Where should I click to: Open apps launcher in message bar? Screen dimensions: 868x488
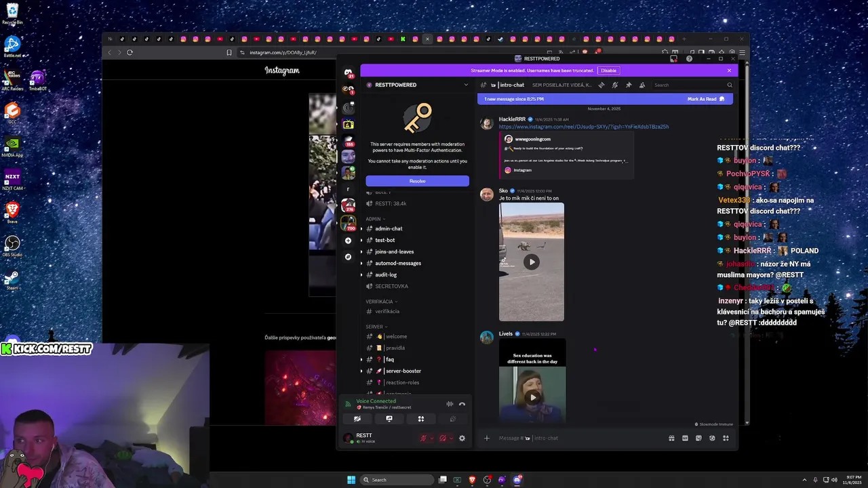coord(726,438)
